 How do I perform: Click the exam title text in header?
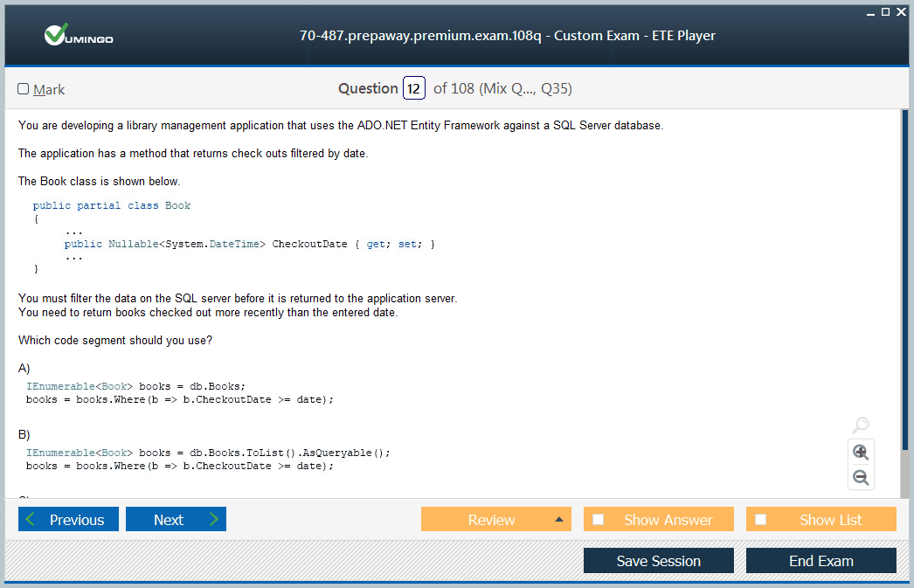tap(507, 36)
